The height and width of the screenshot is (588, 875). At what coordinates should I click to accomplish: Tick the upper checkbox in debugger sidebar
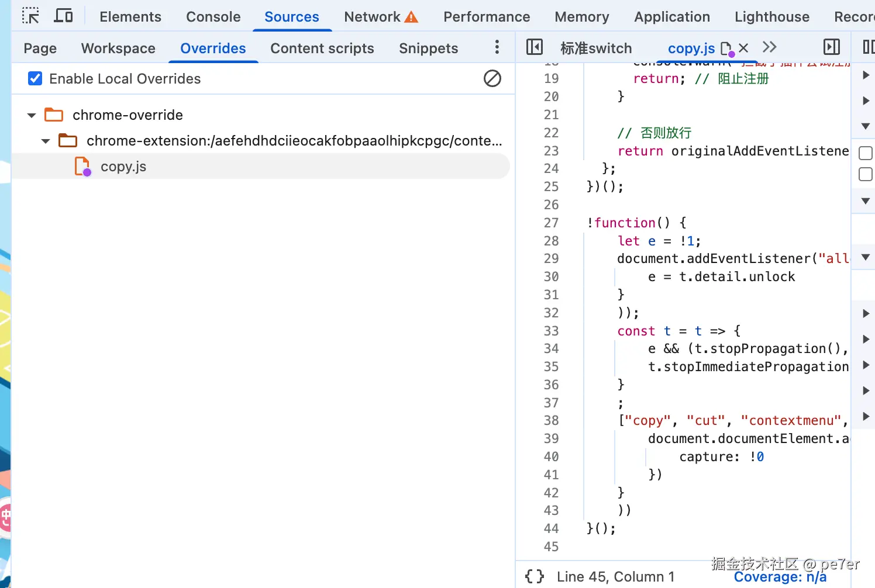pos(866,153)
